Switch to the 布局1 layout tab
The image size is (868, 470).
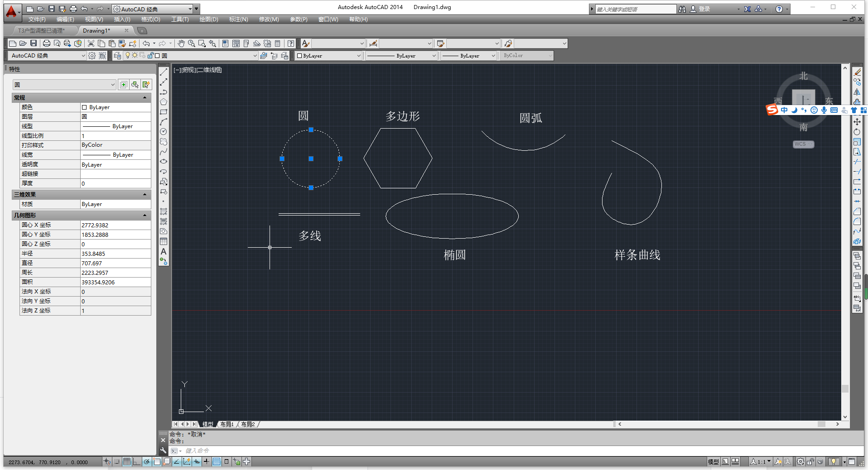[x=227, y=424]
